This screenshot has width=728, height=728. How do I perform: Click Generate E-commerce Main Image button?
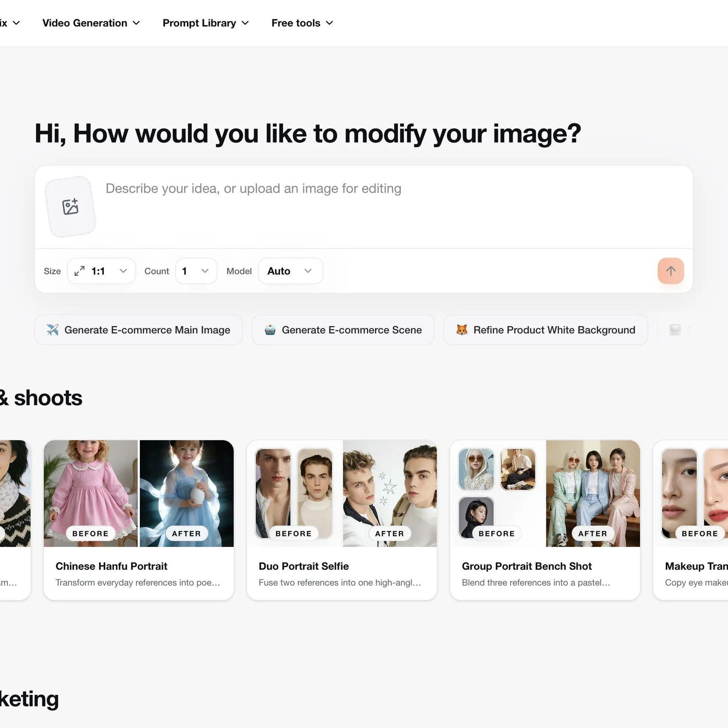(138, 330)
